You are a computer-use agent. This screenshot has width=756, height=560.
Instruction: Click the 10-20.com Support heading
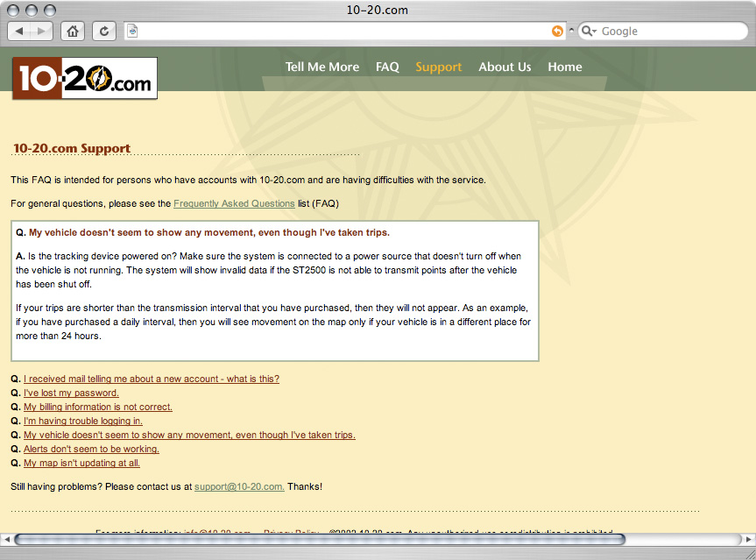click(x=72, y=148)
